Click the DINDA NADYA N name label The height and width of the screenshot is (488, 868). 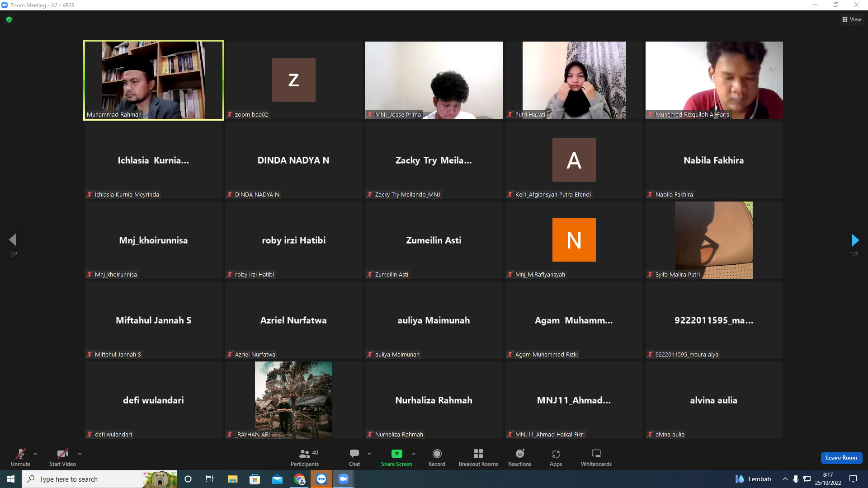tap(257, 195)
